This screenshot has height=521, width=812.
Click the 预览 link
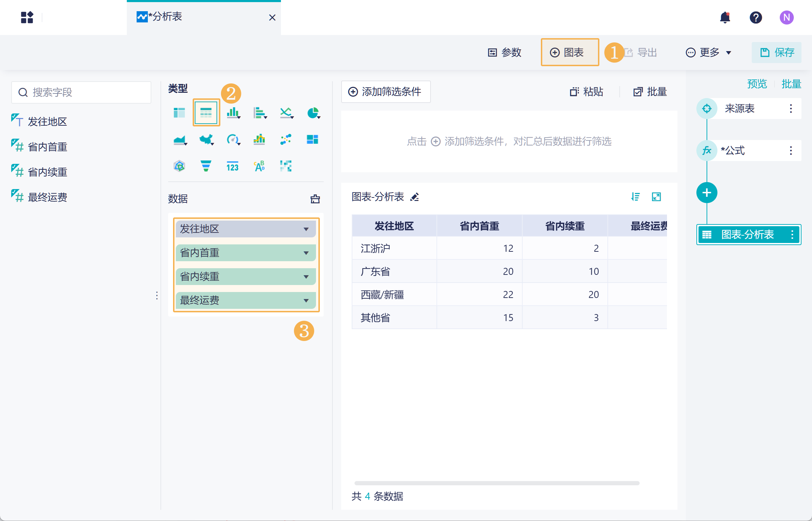(x=757, y=84)
